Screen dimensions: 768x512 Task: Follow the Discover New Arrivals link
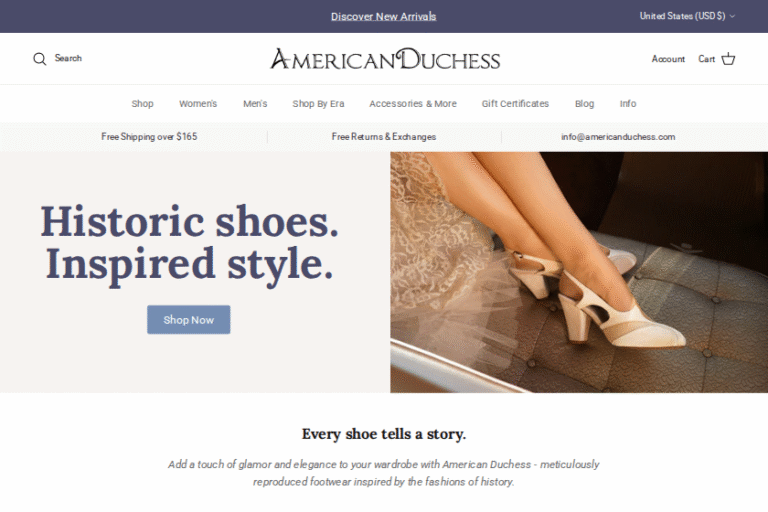point(384,17)
